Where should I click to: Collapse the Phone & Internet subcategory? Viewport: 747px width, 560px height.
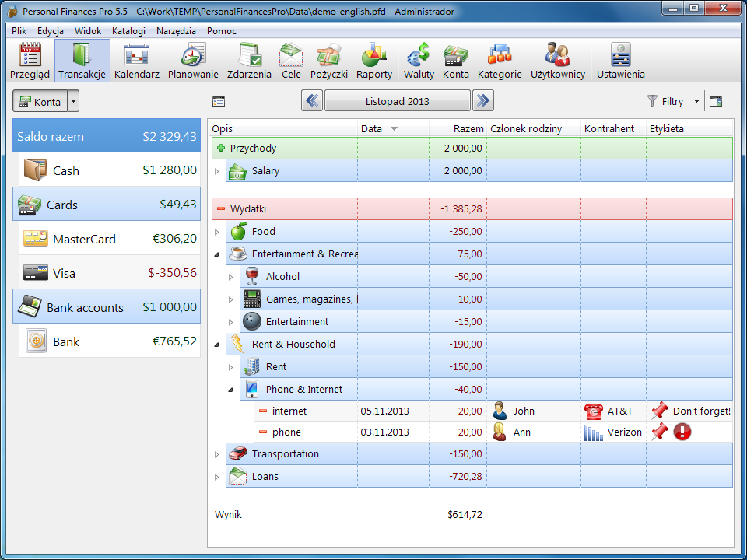tap(231, 390)
